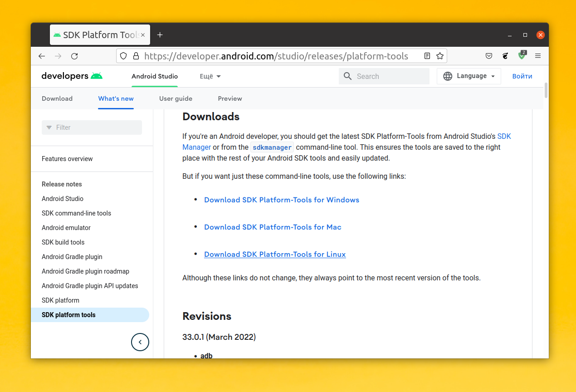Switch to the User guide tab
This screenshot has width=576, height=392.
click(176, 98)
